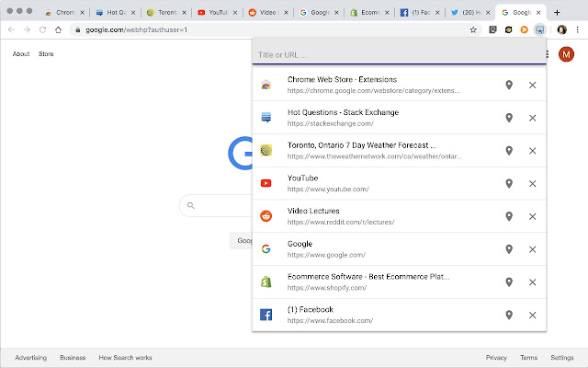The width and height of the screenshot is (588, 368).
Task: Open the YouTube entry title
Action: (x=302, y=178)
